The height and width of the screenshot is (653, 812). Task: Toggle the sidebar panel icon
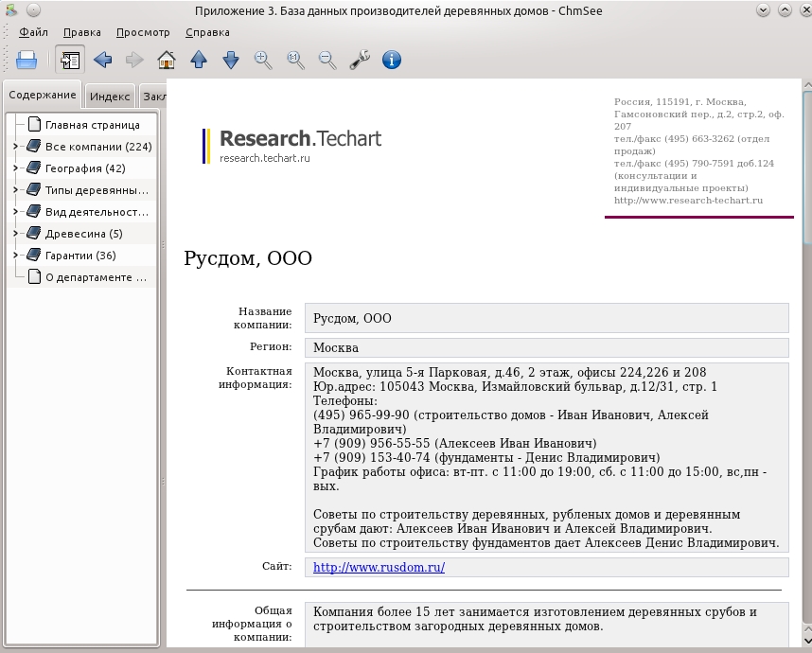point(70,60)
